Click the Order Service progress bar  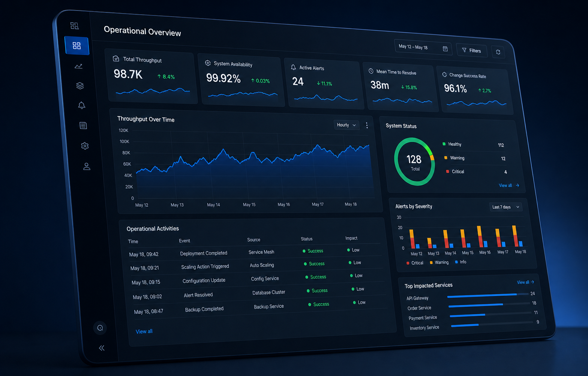[489, 305]
